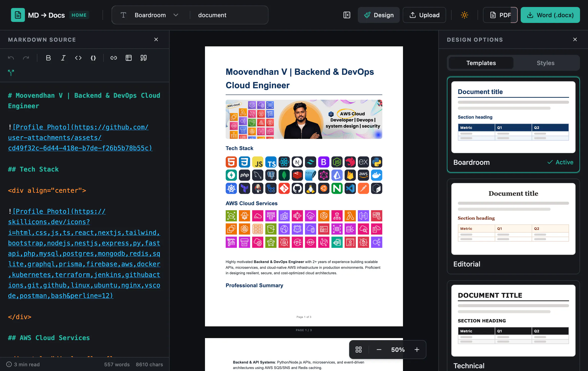The width and height of the screenshot is (588, 371).
Task: Insert code block with braces icon
Action: pyautogui.click(x=93, y=58)
